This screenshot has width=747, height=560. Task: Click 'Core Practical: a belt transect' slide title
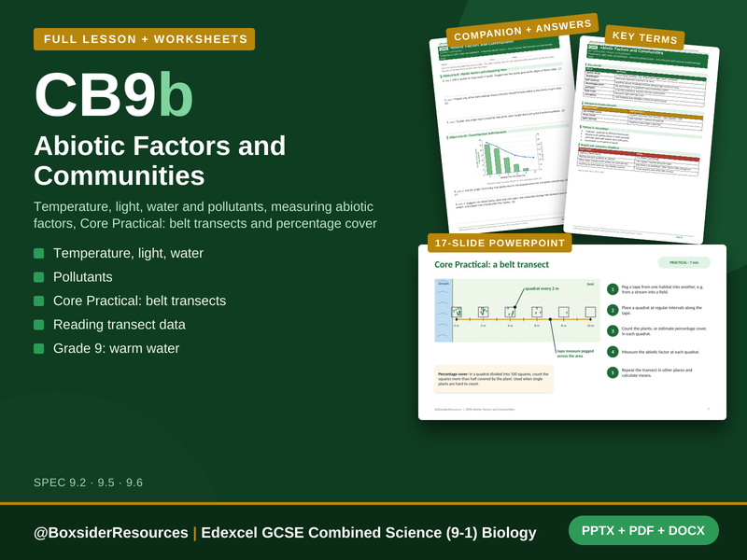(x=492, y=265)
